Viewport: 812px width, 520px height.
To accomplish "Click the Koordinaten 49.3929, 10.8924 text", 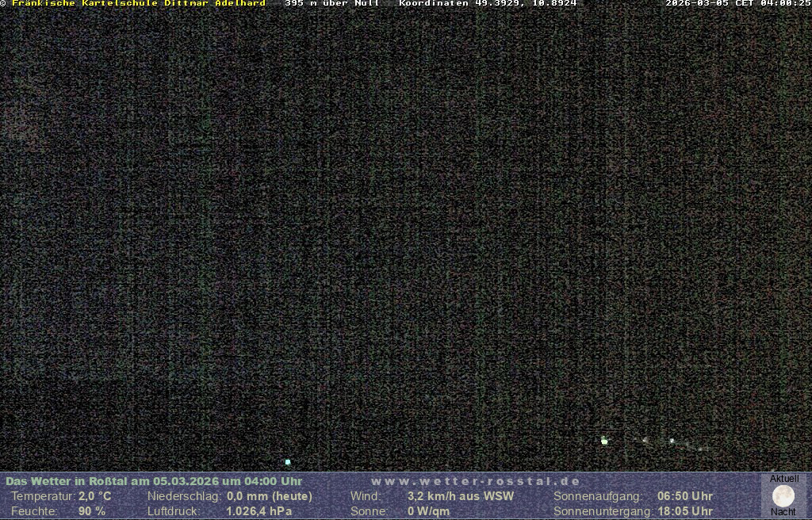I will pos(488,4).
